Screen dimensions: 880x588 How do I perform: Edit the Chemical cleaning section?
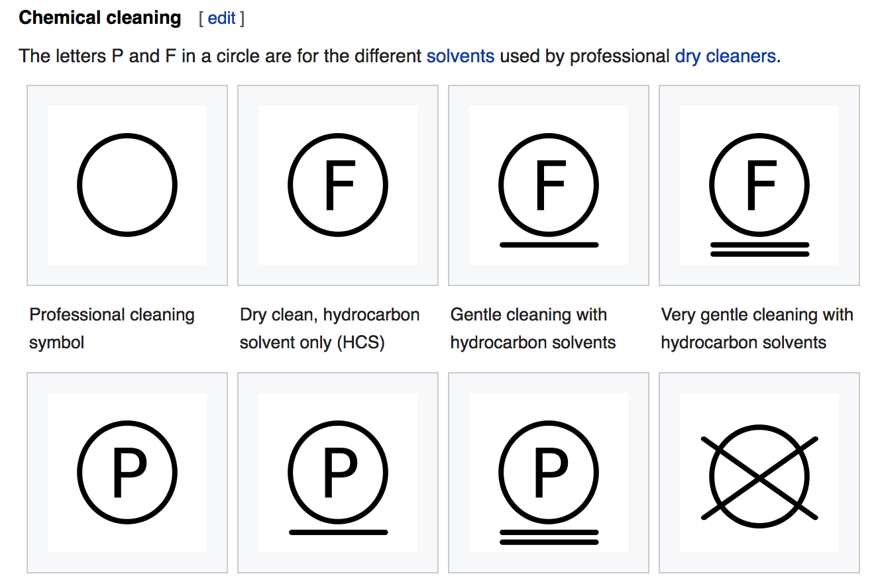click(221, 19)
